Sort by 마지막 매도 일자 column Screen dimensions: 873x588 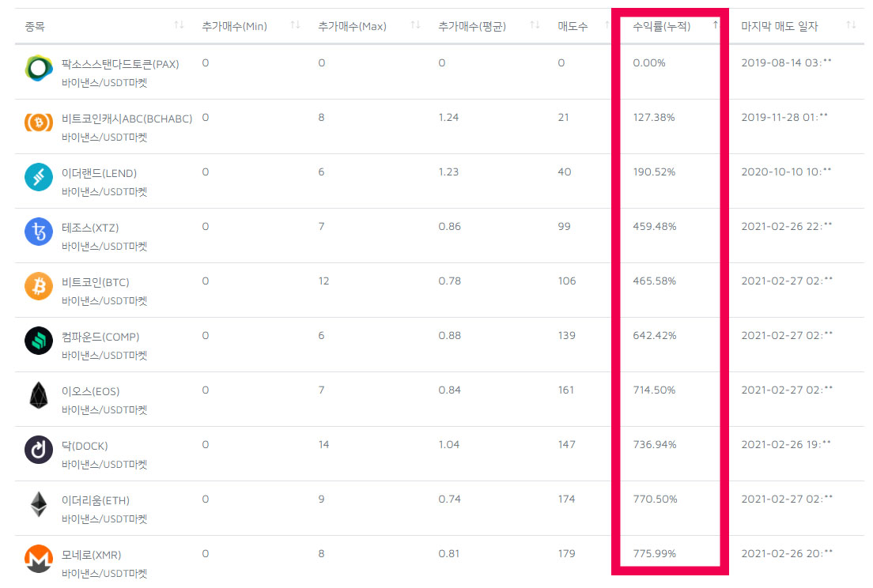point(779,26)
